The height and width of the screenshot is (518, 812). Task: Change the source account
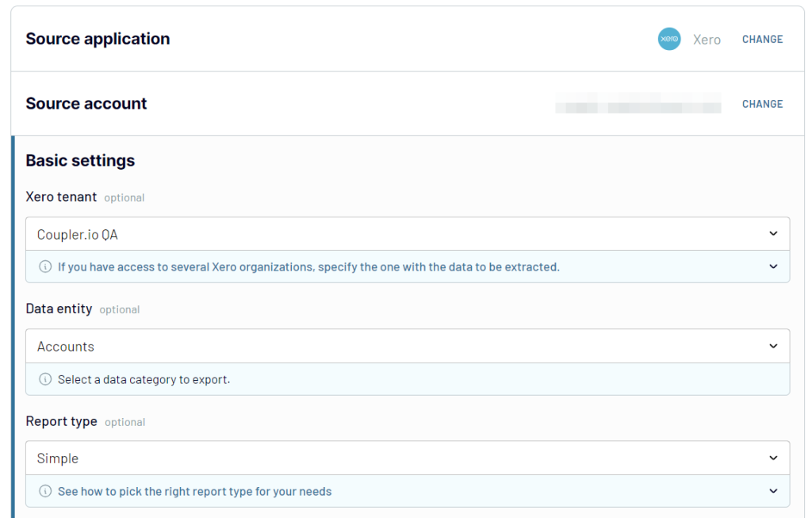(x=762, y=104)
